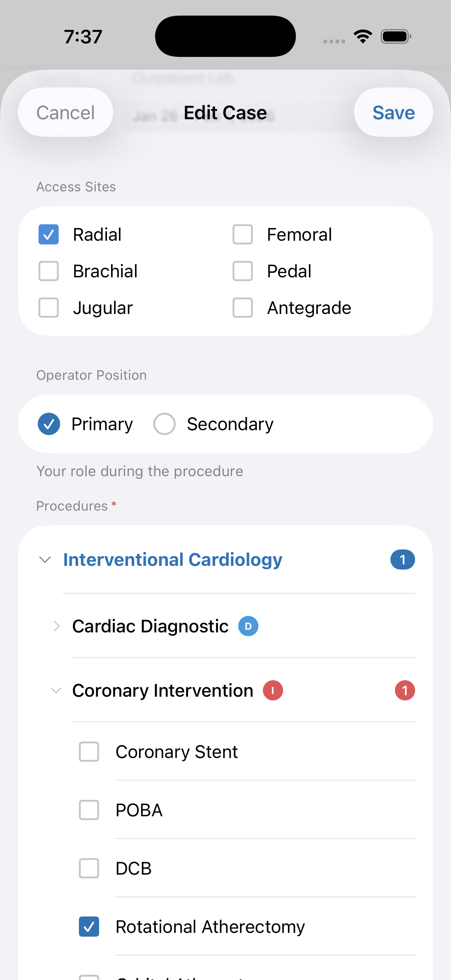Expand the Cardiac Diagnostic group
The height and width of the screenshot is (980, 451).
coord(57,626)
